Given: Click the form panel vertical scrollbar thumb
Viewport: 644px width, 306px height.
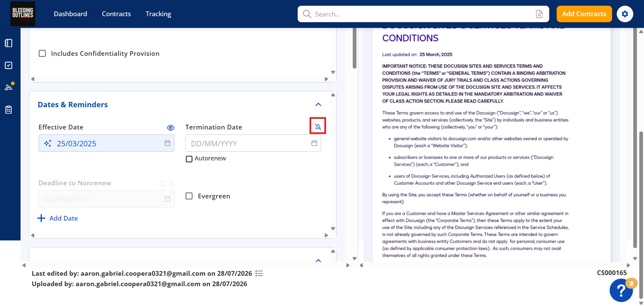Looking at the screenshot, I should pyautogui.click(x=354, y=48).
